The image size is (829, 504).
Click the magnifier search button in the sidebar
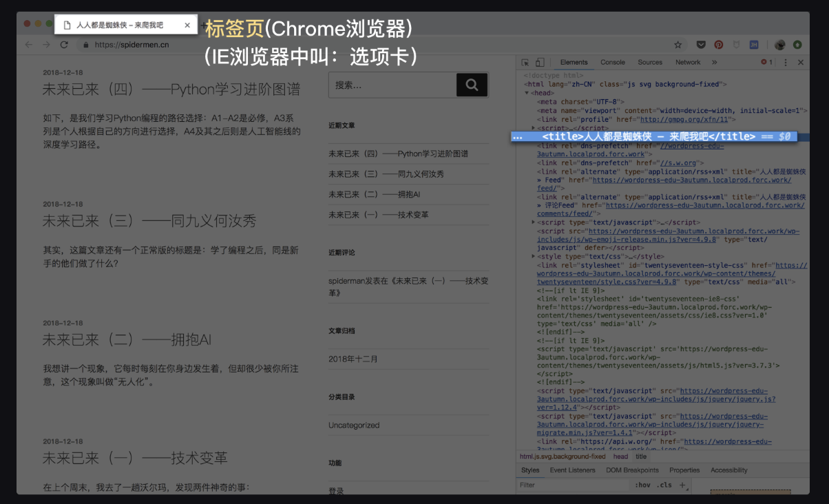point(472,85)
